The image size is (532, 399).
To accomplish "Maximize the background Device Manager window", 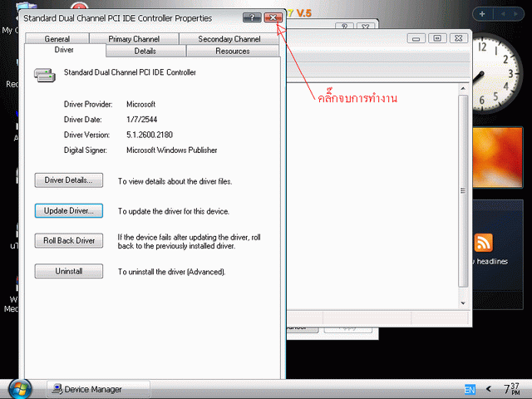I will [x=437, y=38].
